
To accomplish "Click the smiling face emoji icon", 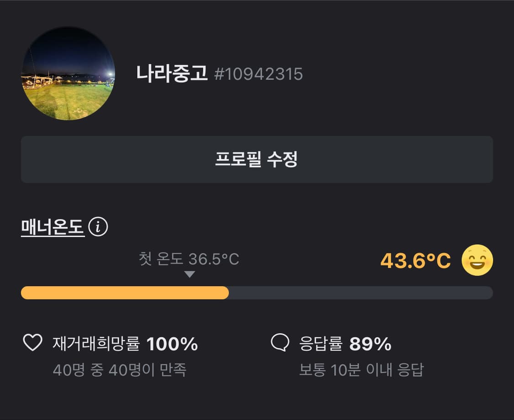I will pyautogui.click(x=477, y=260).
